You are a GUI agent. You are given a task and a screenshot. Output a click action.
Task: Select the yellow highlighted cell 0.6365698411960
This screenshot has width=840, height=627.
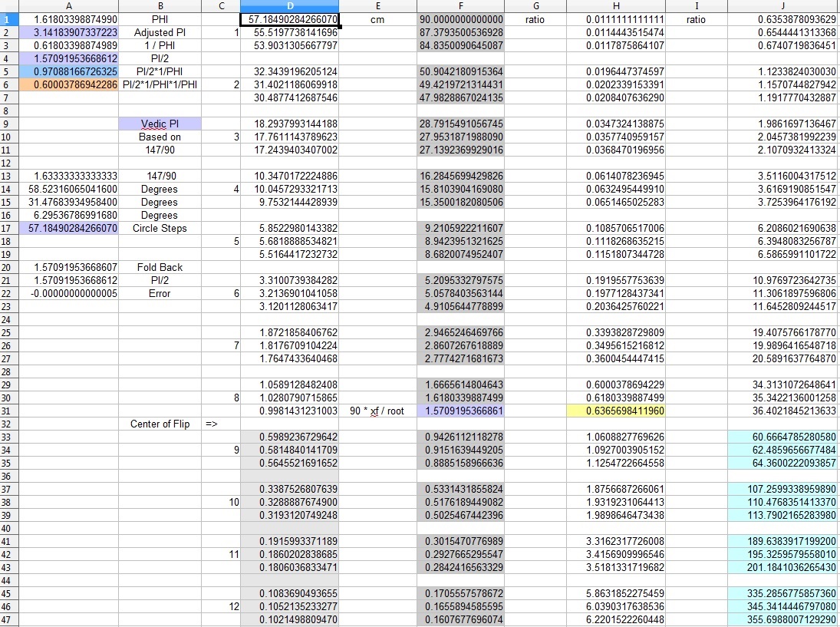tap(616, 411)
